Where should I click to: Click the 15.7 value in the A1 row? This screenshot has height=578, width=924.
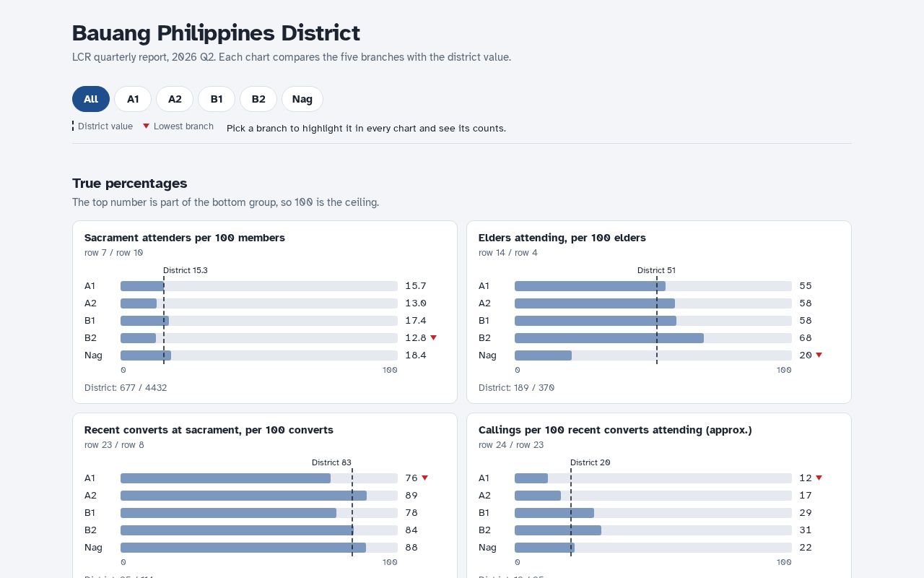pos(416,286)
